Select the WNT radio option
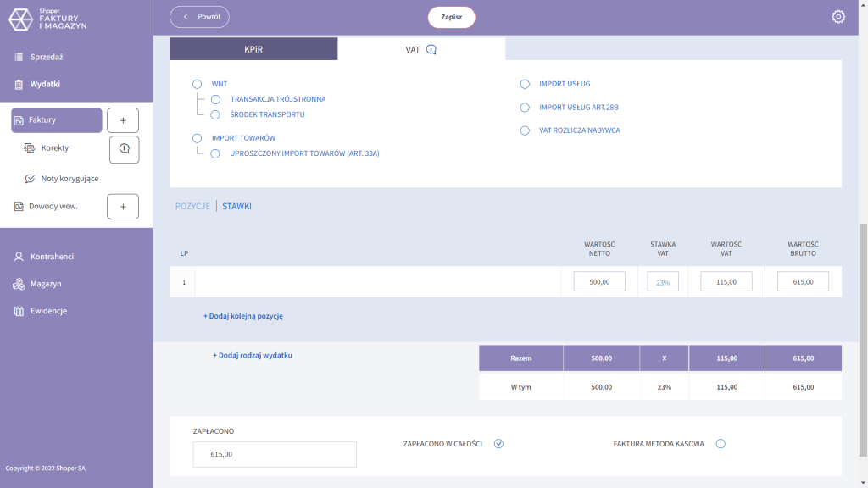868x488 pixels. 198,84
